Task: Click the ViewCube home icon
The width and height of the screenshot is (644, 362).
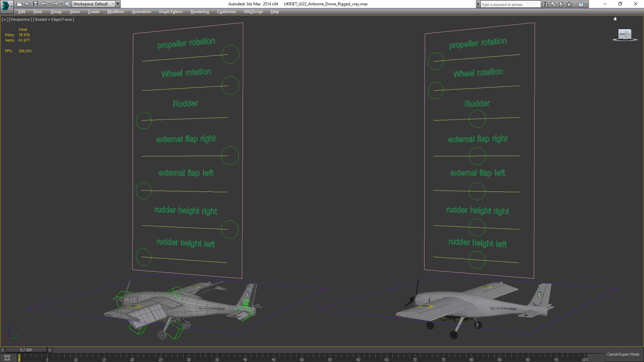Action: coord(615,19)
